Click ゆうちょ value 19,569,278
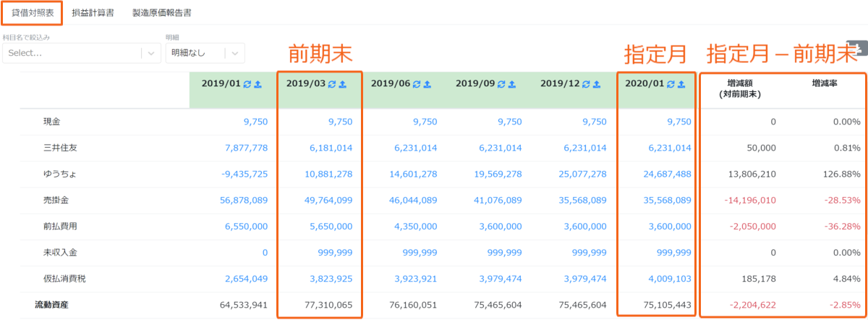This screenshot has width=868, height=320. pos(498,174)
